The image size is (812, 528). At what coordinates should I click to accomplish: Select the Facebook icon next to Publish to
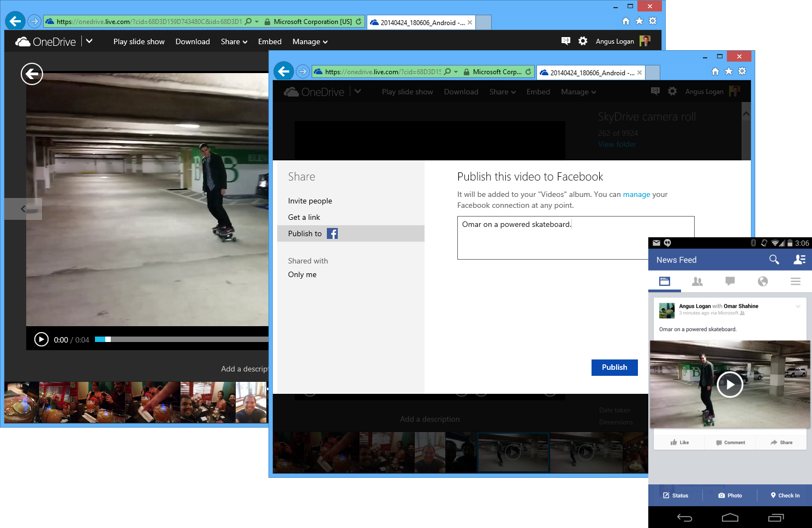click(x=332, y=233)
